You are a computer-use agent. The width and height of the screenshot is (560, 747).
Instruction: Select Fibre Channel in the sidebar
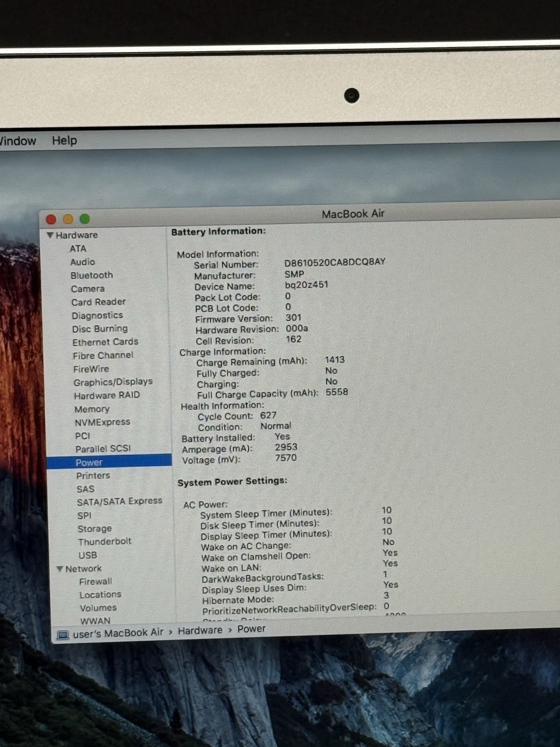103,356
